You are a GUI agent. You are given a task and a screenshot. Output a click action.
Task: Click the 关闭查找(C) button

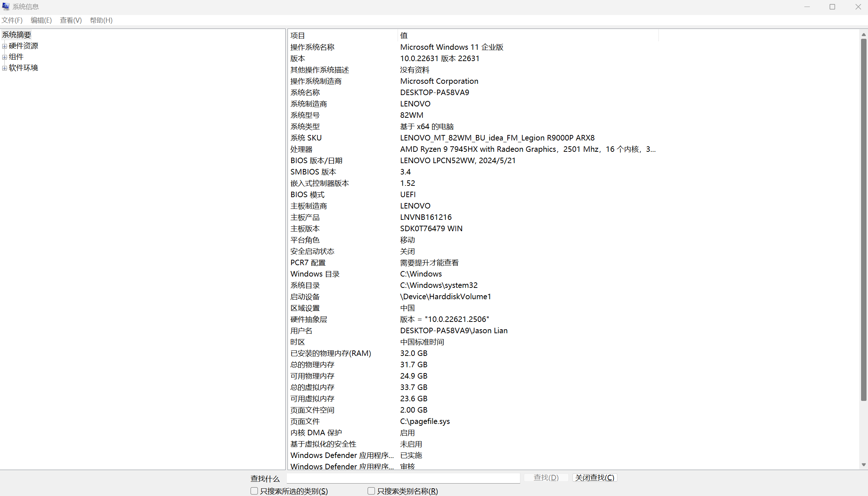coord(595,478)
